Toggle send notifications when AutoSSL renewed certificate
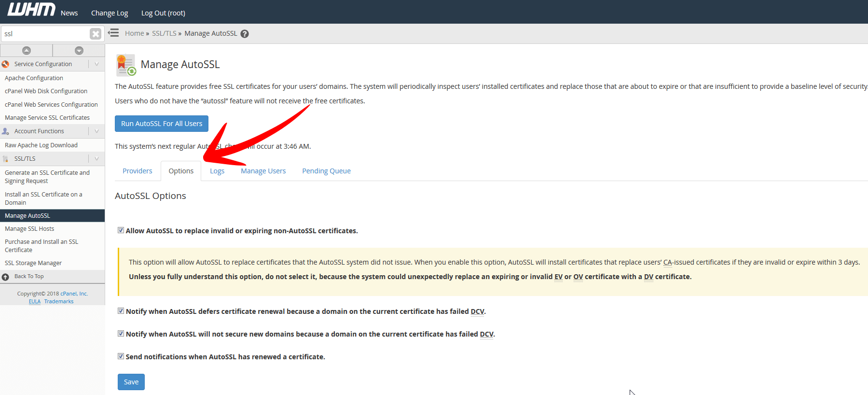 [x=121, y=356]
